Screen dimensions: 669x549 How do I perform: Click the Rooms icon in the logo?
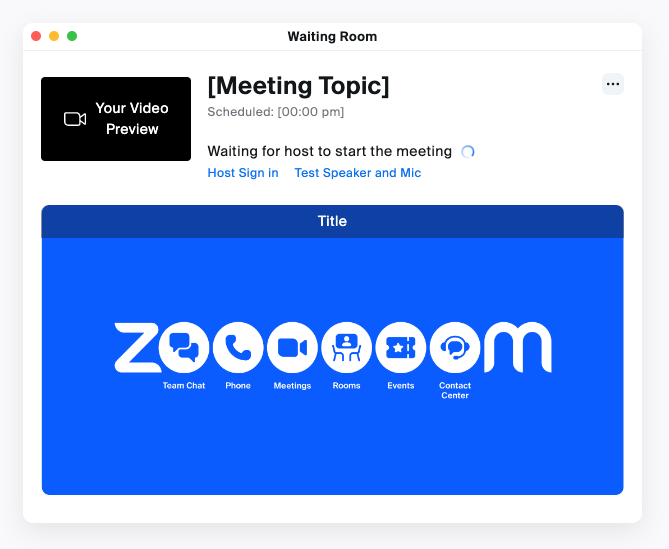(x=346, y=347)
